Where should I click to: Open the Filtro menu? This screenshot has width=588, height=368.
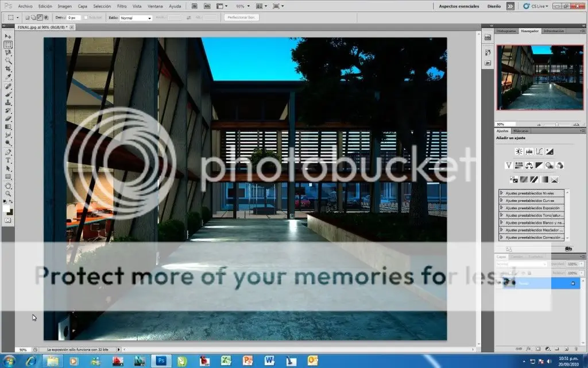pyautogui.click(x=122, y=6)
